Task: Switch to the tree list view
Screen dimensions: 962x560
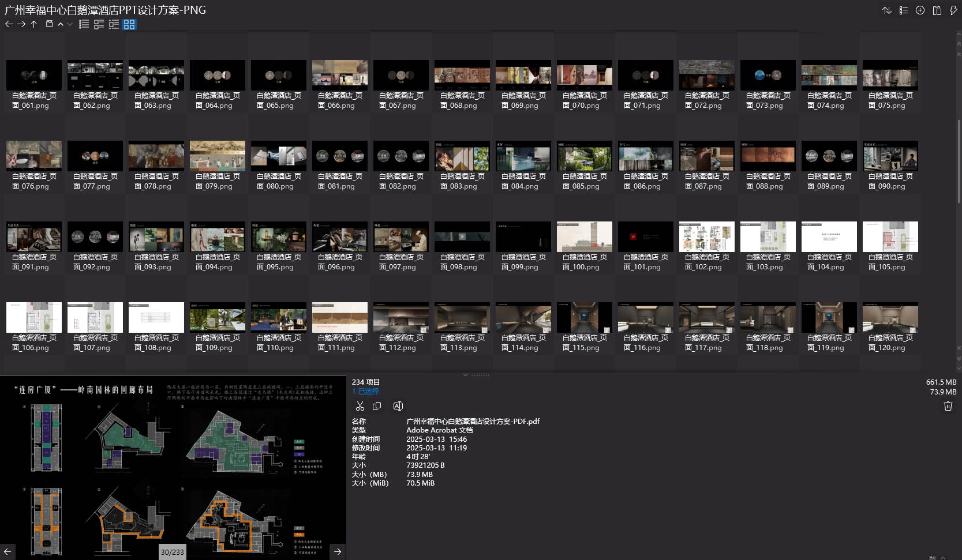Action: click(114, 24)
